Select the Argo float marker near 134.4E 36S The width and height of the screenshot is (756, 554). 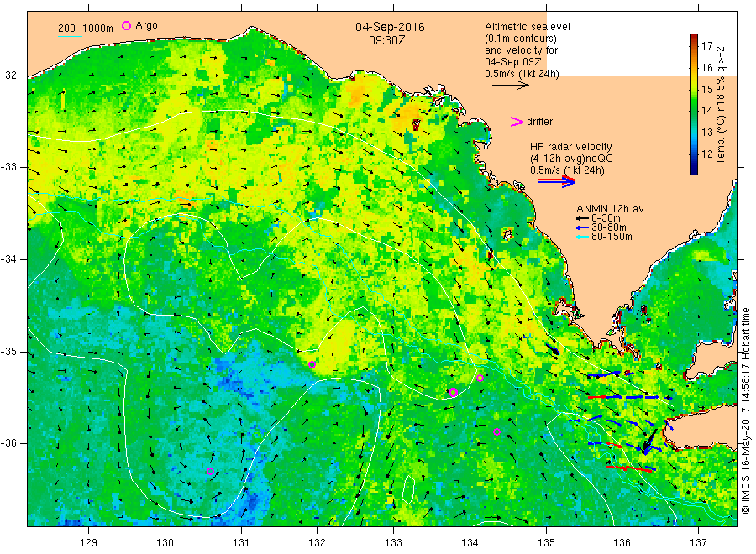(x=496, y=432)
